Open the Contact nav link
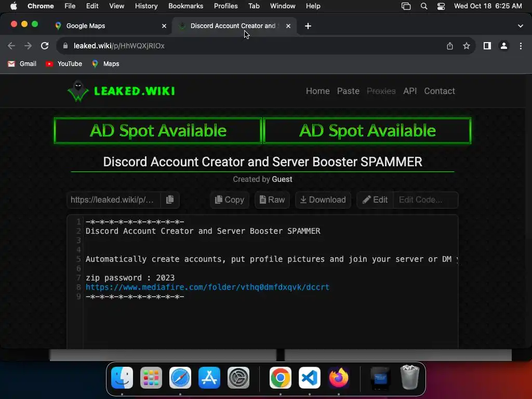 click(440, 91)
